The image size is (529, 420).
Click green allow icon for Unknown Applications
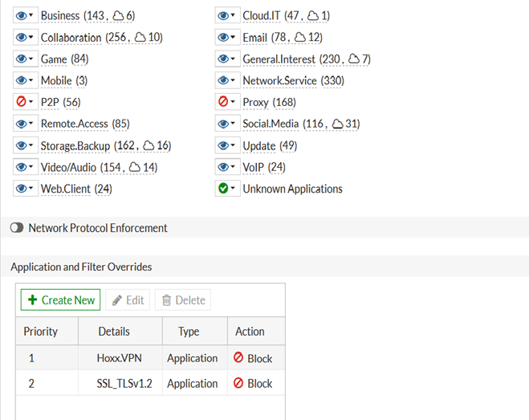pyautogui.click(x=222, y=190)
